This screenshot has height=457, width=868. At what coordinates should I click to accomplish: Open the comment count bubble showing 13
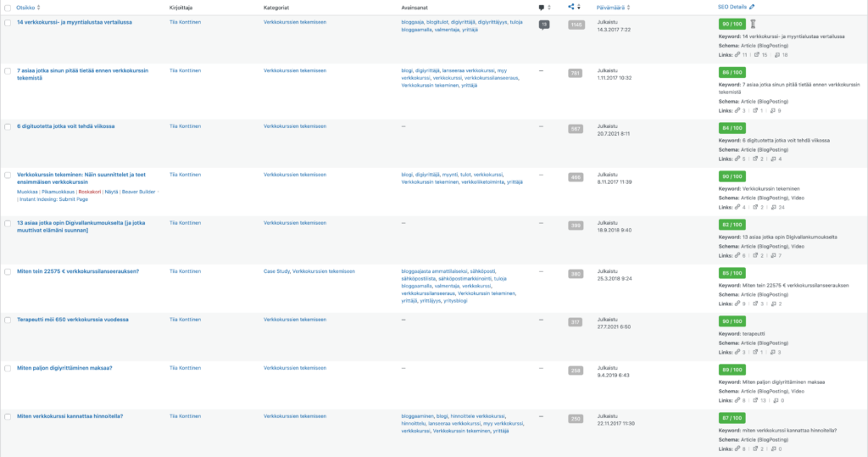click(x=543, y=25)
